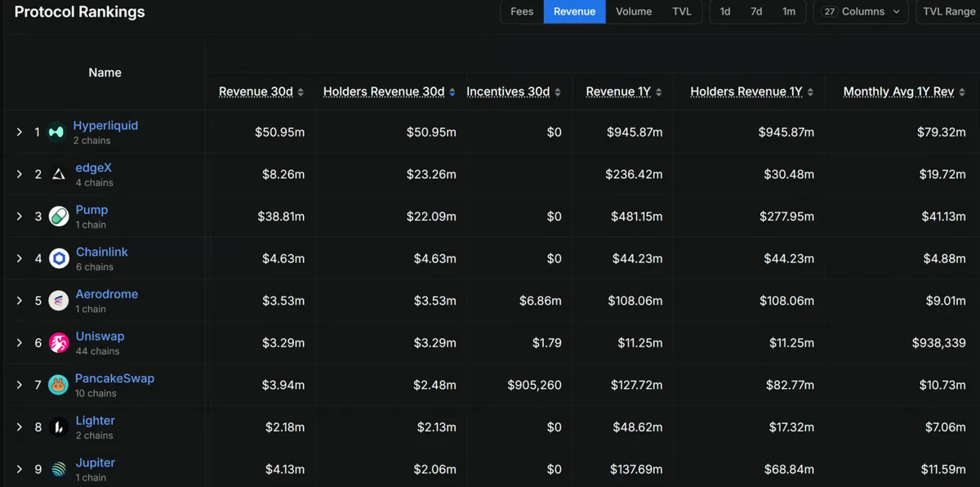Switch to the TVL tab
Screen dimensions: 980x487
682,11
